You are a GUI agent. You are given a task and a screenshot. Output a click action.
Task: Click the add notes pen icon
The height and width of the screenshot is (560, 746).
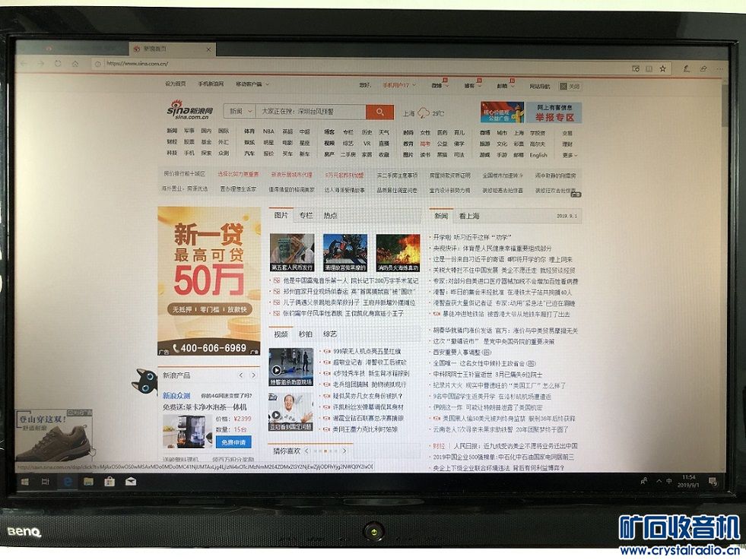pyautogui.click(x=687, y=69)
